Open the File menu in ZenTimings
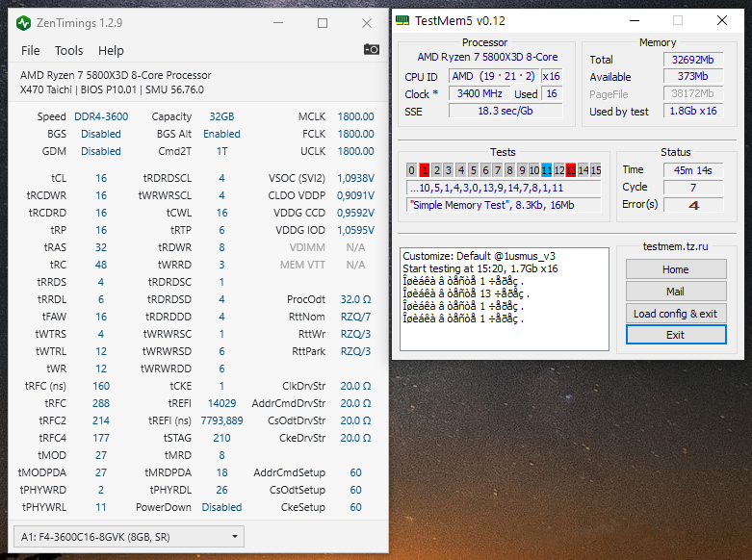 pos(30,50)
